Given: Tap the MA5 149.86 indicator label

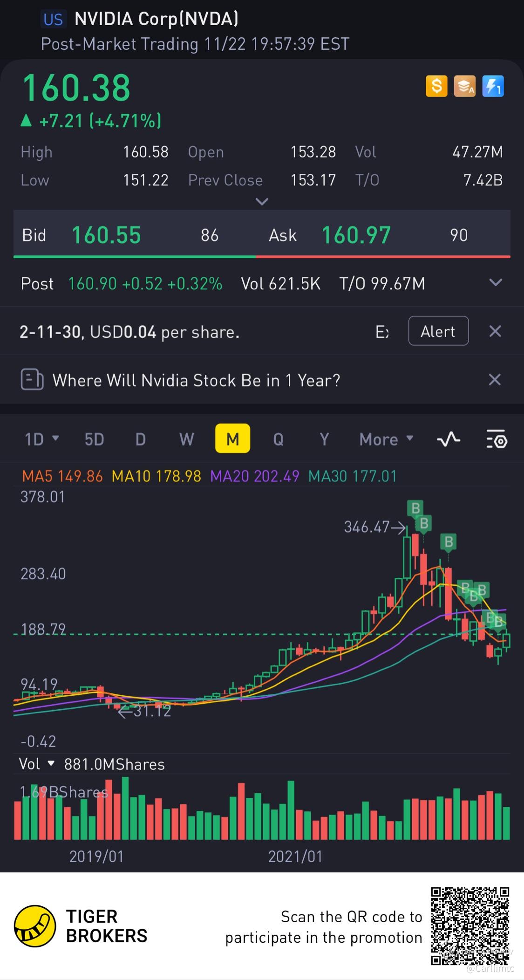Looking at the screenshot, I should (62, 476).
